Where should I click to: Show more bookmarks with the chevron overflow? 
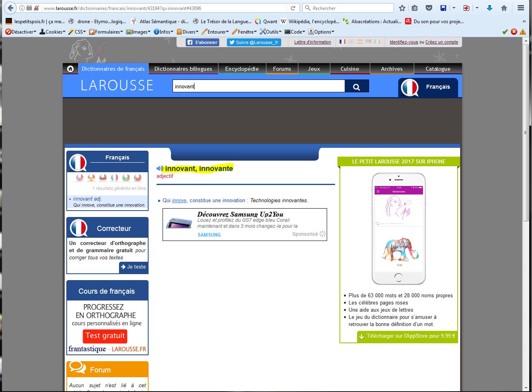click(x=524, y=22)
